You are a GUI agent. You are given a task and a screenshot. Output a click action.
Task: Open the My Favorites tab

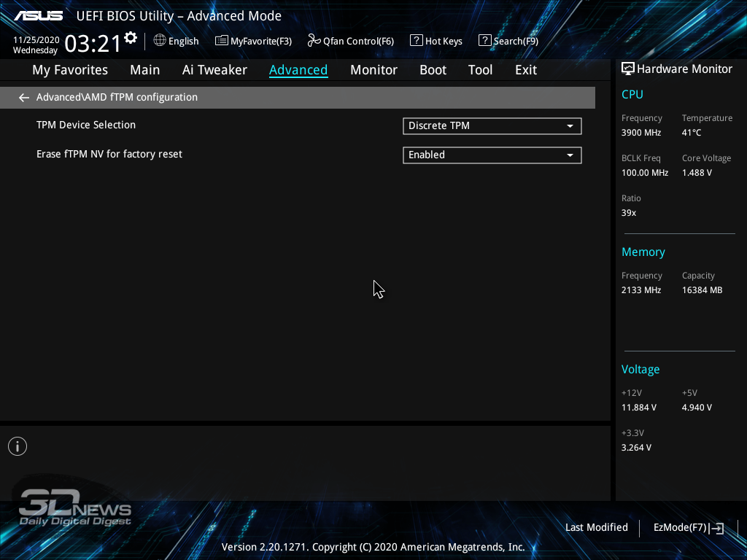[x=70, y=70]
